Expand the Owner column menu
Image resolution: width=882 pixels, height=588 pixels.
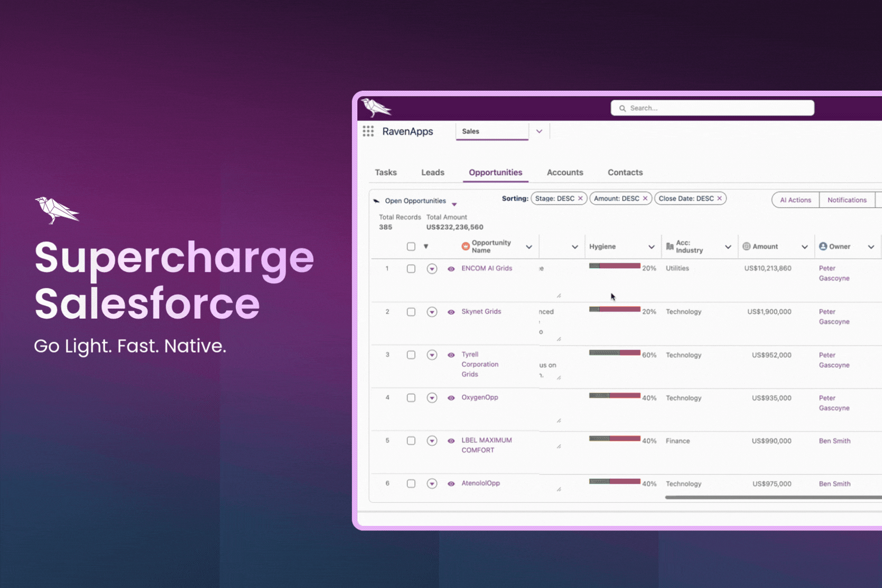click(871, 247)
